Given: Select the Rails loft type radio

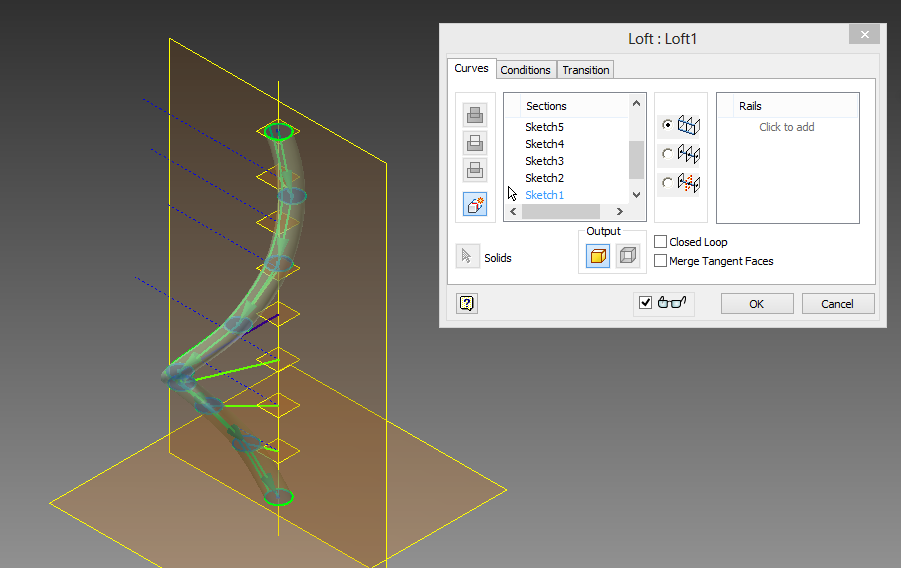Looking at the screenshot, I should click(667, 124).
